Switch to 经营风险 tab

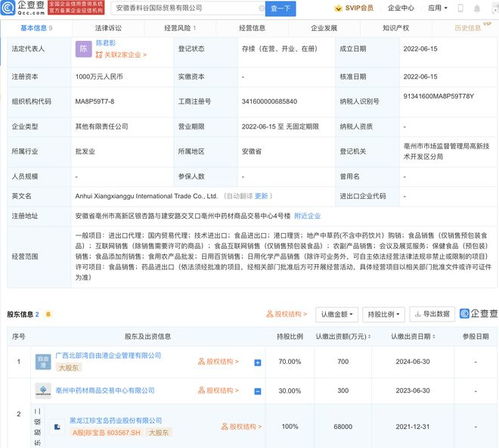coord(180,28)
